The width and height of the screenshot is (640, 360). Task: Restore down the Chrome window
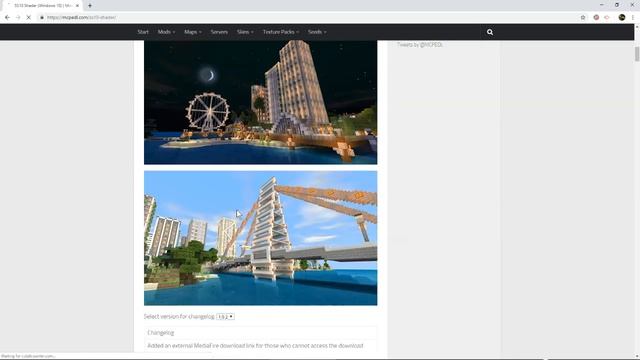click(x=617, y=5)
